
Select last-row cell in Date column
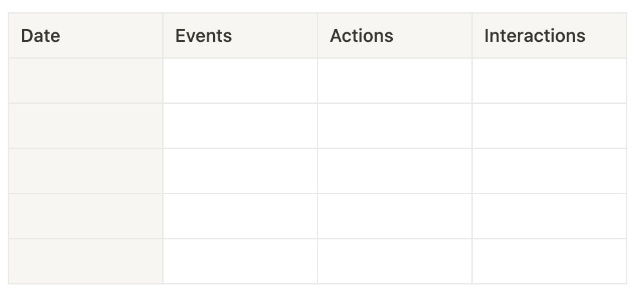85,261
